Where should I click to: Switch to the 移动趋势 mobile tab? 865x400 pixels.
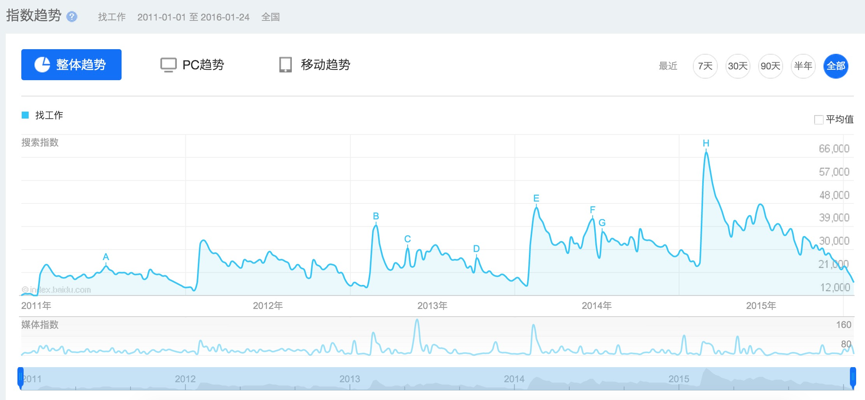pos(314,65)
